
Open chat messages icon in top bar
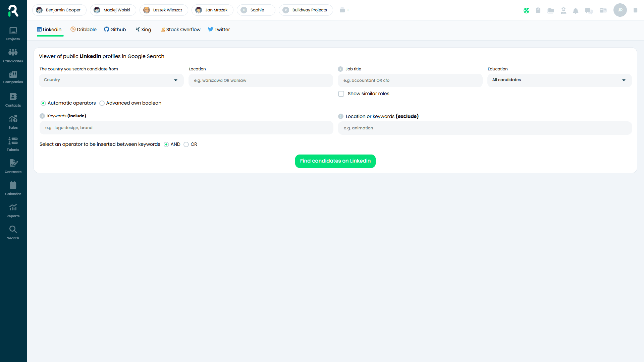click(x=588, y=10)
